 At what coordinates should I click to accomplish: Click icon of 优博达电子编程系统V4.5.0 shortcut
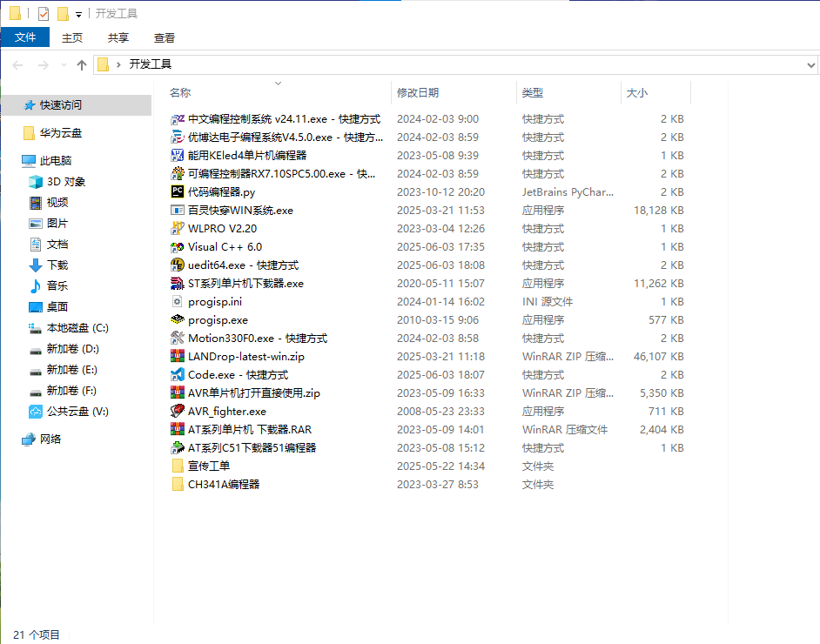coord(178,138)
